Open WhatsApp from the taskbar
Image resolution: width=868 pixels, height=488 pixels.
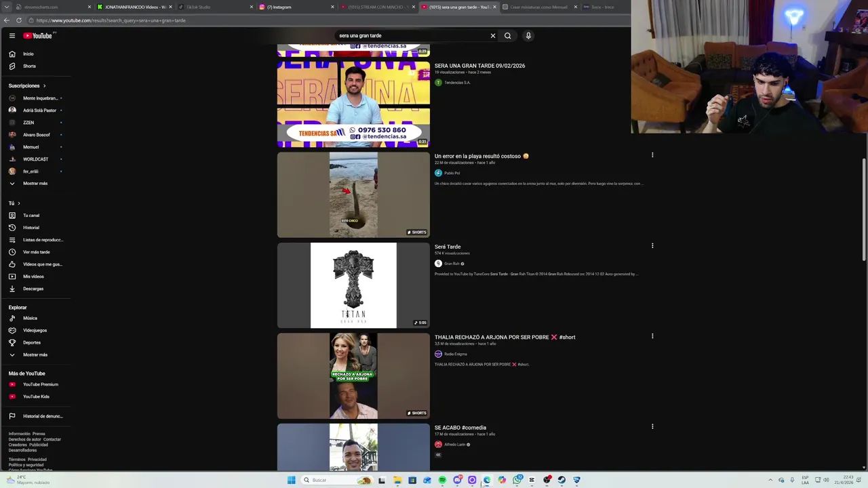click(518, 480)
